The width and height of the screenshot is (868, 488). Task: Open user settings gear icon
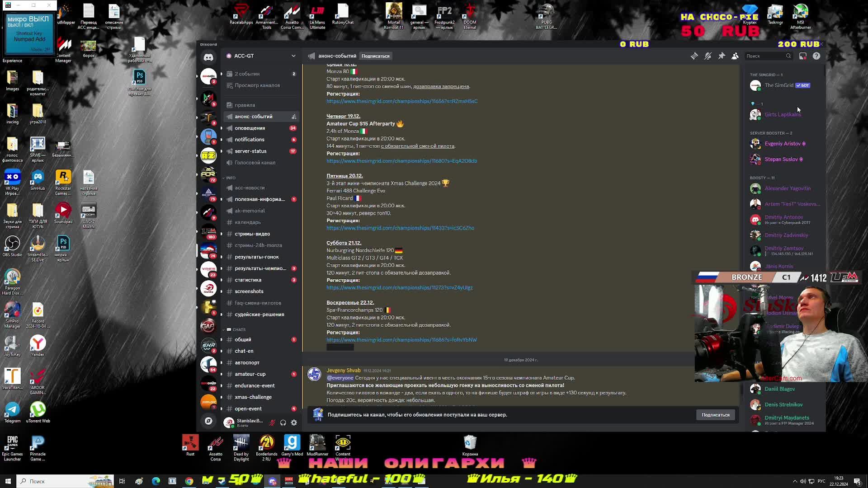[294, 422]
